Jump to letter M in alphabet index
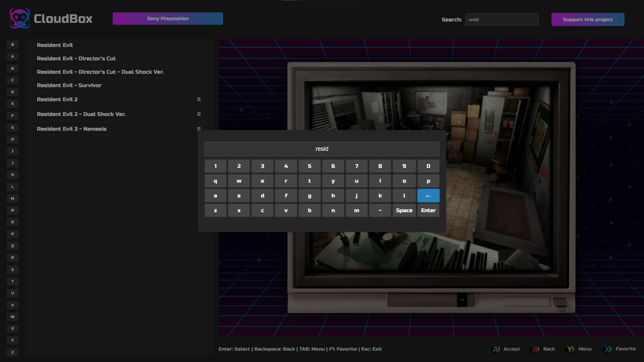644x362 pixels. click(x=12, y=198)
